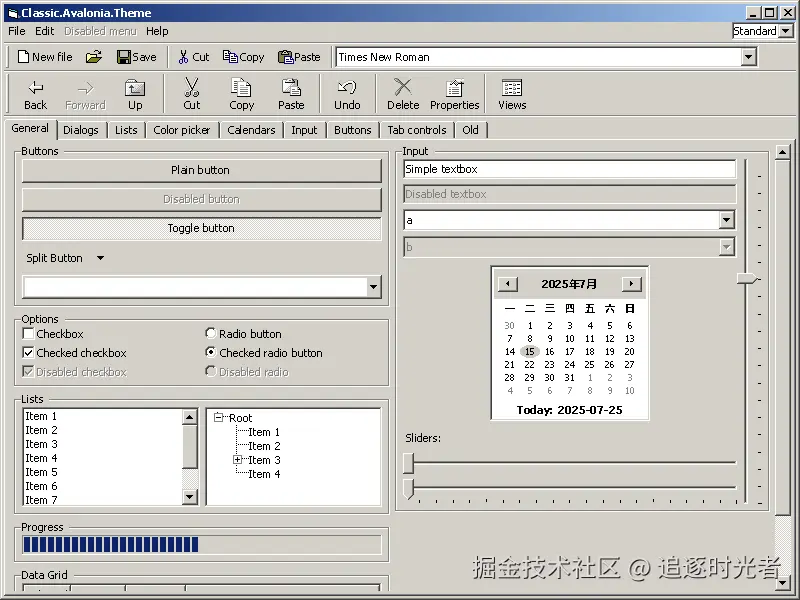The image size is (800, 600).
Task: Click the lower ticked horizontal slider thumb
Action: point(408,488)
